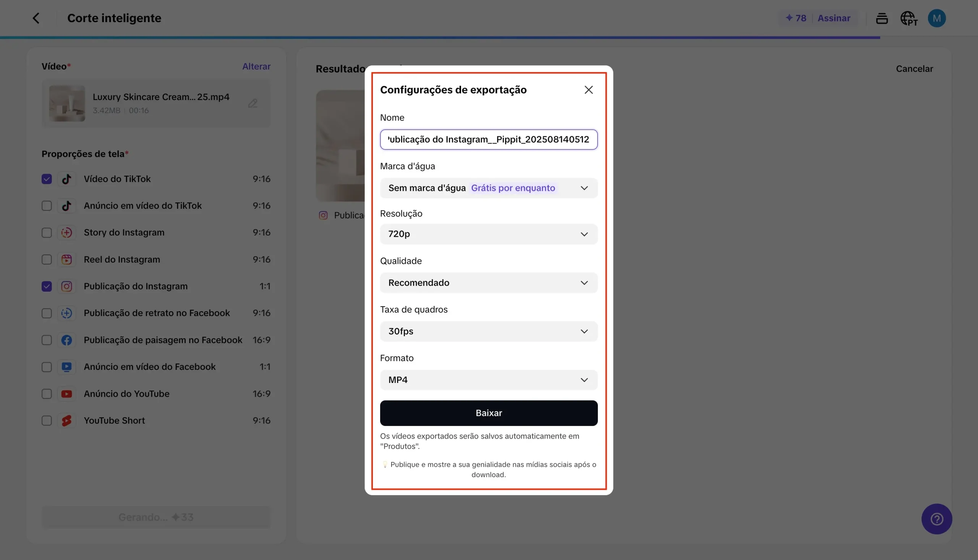Enable the YouTube Short checkbox
This screenshot has height=560, width=978.
[x=47, y=421]
